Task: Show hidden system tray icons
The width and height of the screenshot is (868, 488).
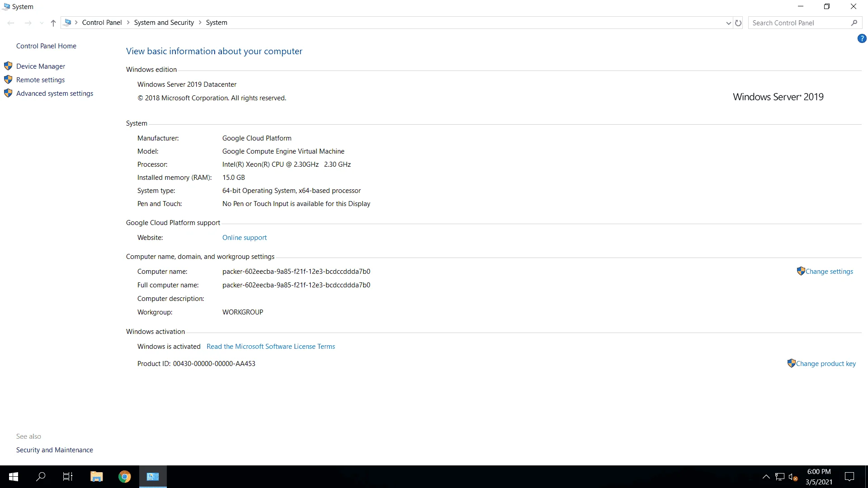Action: pos(766,477)
